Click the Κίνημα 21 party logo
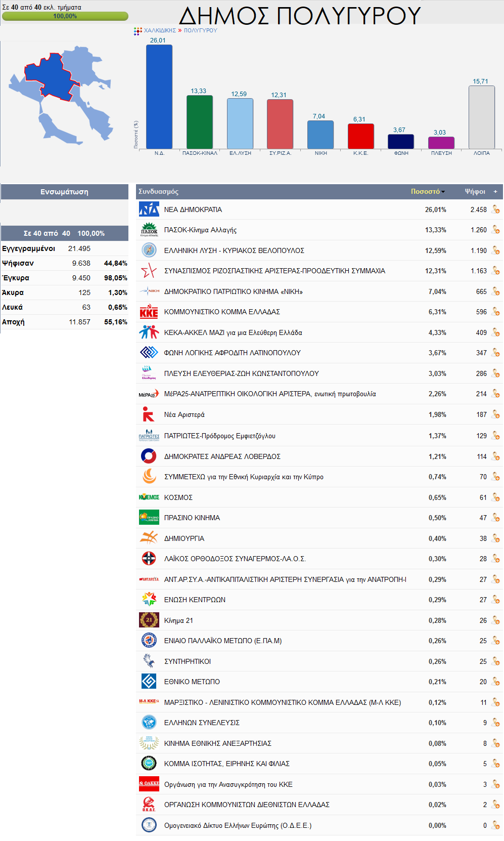 149,620
